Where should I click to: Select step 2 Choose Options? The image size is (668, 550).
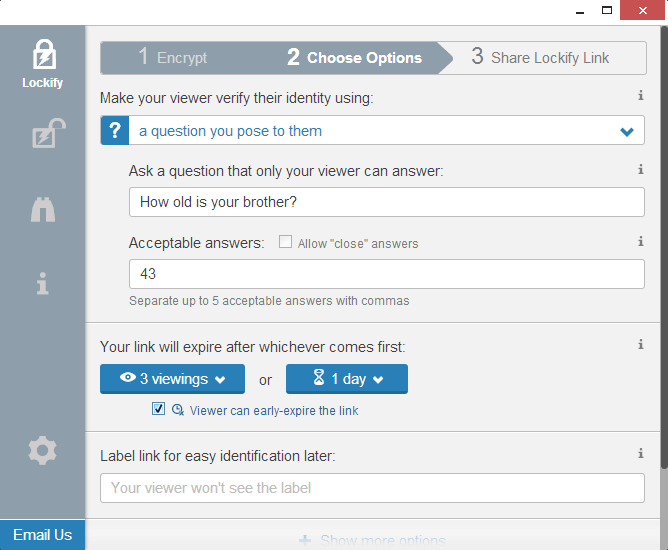coord(354,58)
